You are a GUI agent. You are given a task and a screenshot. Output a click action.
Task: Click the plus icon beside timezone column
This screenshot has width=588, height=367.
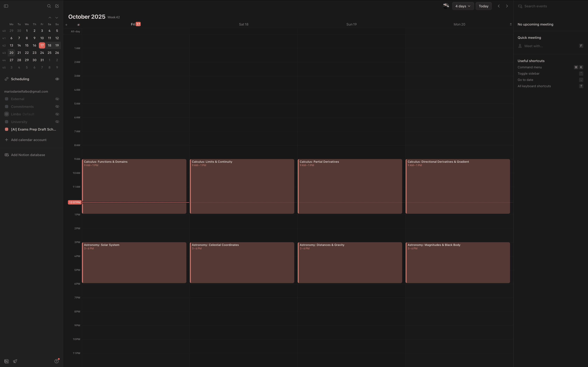66,25
